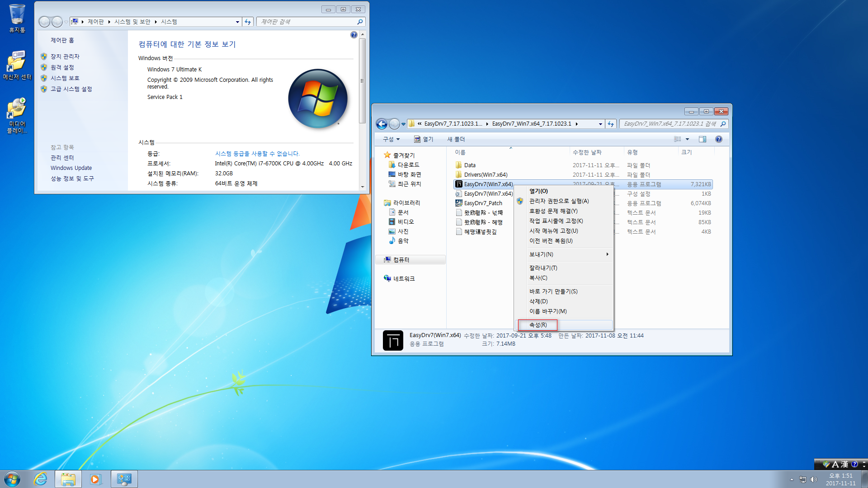Select 잘라내기(T) in context menu

[x=564, y=268]
